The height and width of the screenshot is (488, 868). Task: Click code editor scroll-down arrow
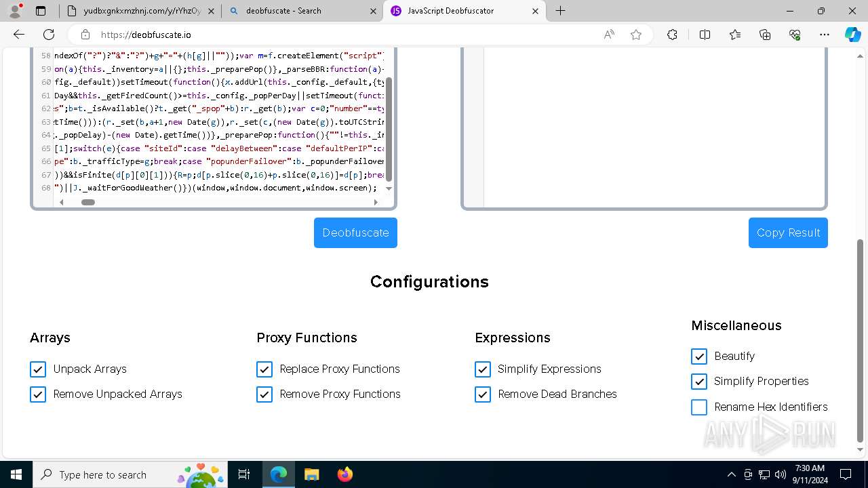pos(389,188)
